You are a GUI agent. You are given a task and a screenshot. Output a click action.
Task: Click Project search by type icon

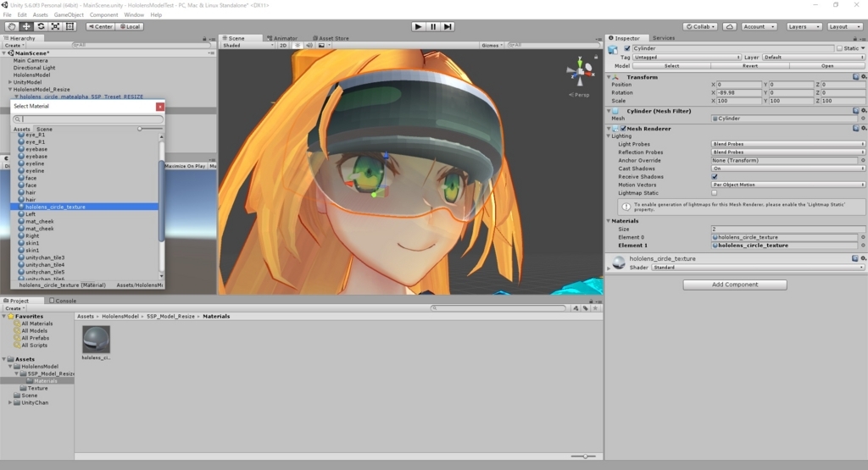click(x=576, y=308)
